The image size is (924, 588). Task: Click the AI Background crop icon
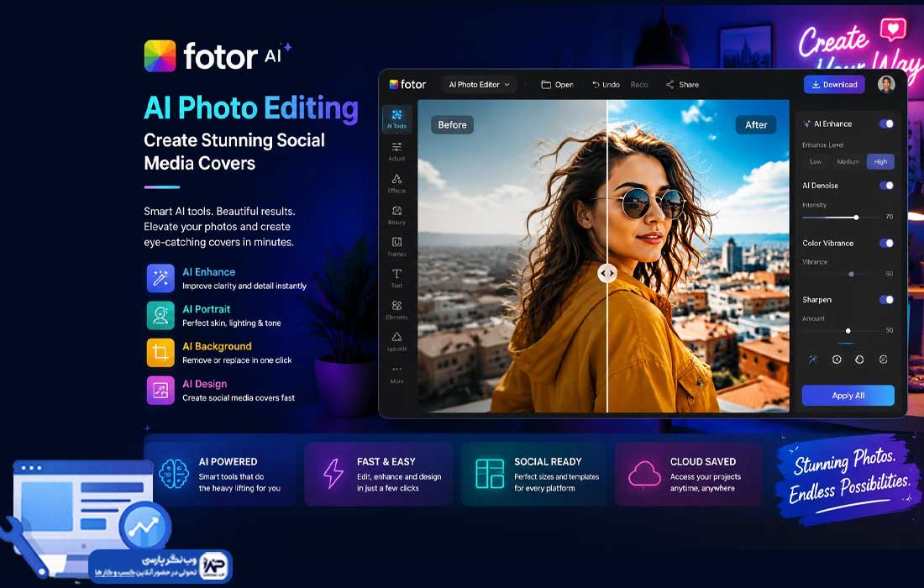160,352
